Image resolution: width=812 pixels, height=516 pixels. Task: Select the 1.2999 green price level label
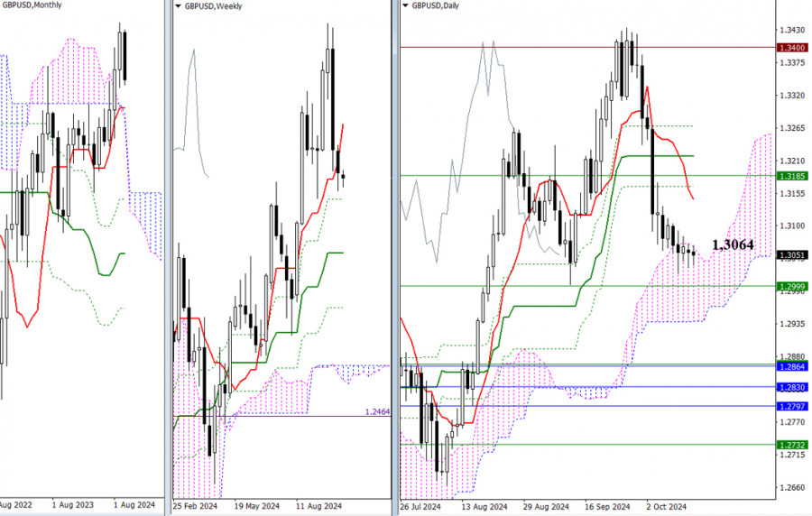coord(792,286)
